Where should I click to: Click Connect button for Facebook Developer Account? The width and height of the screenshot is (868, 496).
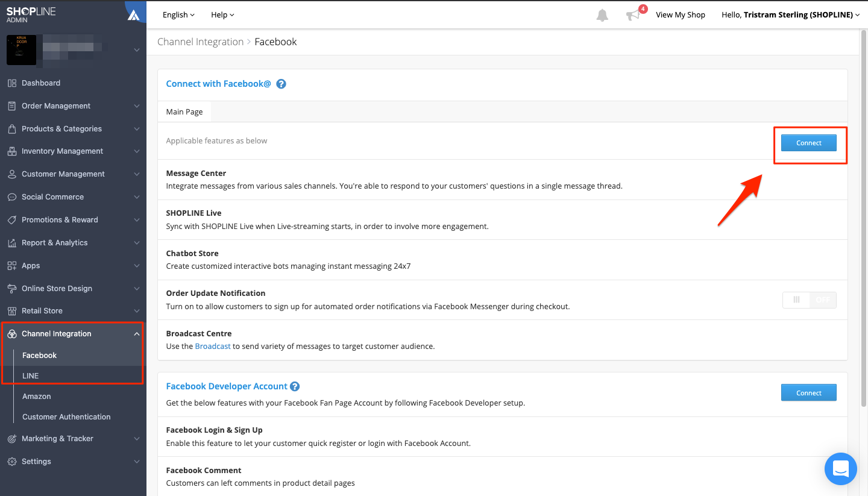[809, 393]
